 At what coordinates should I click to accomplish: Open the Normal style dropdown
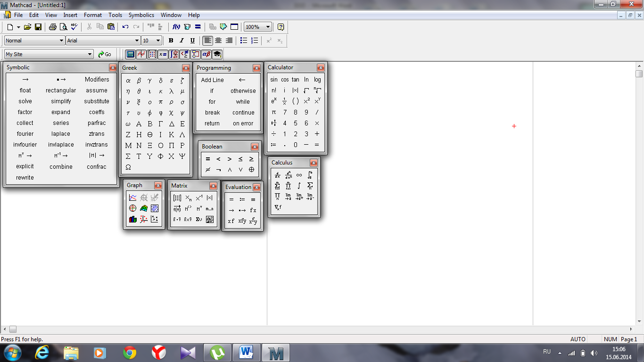pyautogui.click(x=61, y=41)
